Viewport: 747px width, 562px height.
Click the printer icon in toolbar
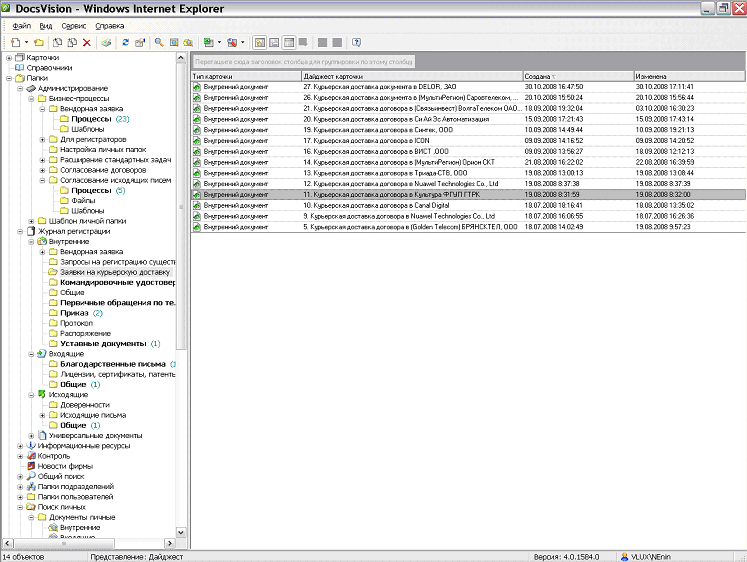point(105,43)
